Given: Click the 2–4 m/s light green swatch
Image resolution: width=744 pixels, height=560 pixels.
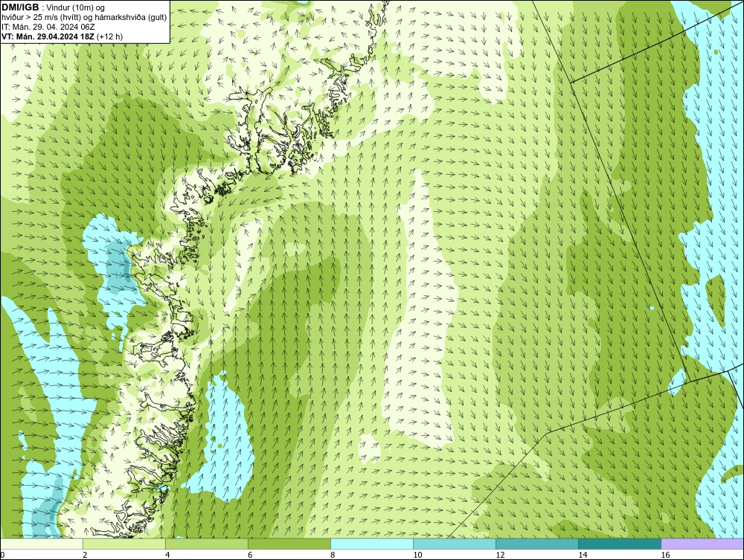Looking at the screenshot, I should pyautogui.click(x=124, y=544).
